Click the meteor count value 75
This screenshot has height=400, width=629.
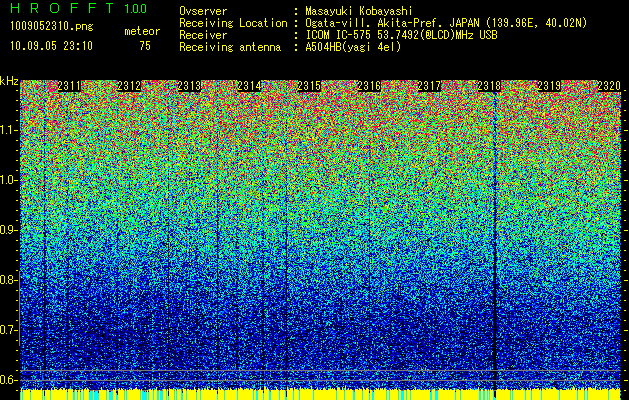(x=145, y=46)
